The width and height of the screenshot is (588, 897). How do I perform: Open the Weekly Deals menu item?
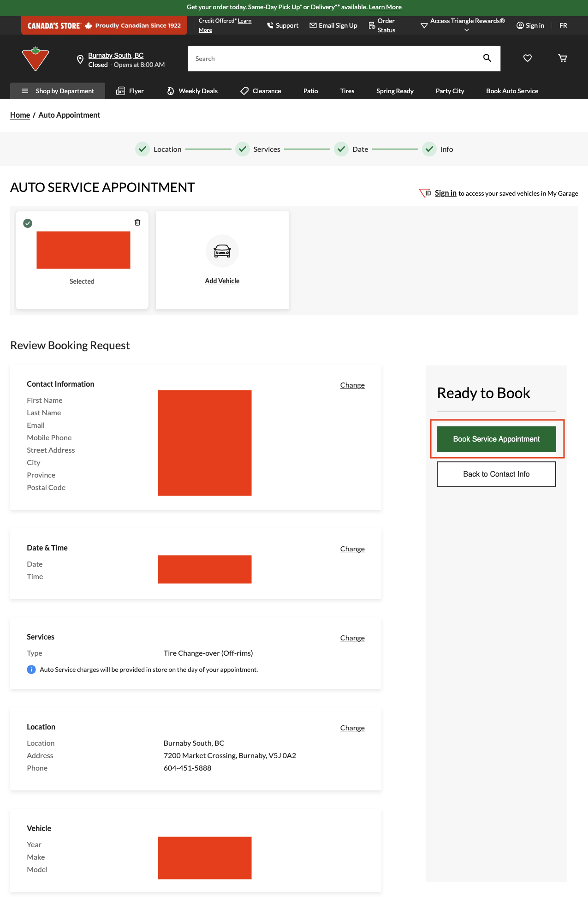tap(192, 91)
